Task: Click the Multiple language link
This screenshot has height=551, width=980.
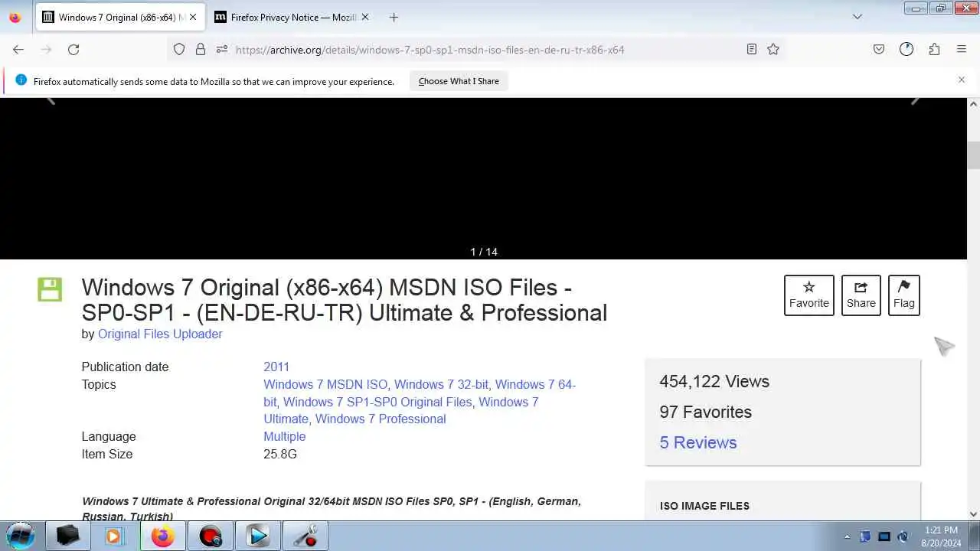Action: pos(285,436)
